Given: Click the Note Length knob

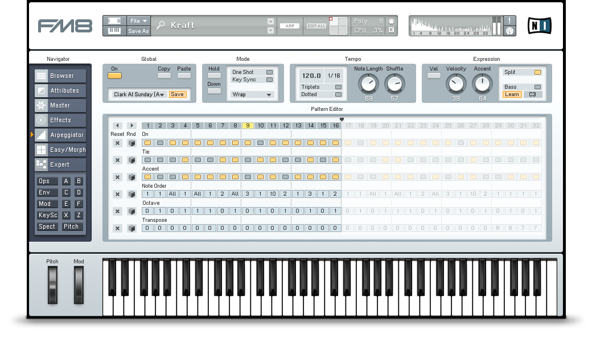Looking at the screenshot, I should coord(368,84).
